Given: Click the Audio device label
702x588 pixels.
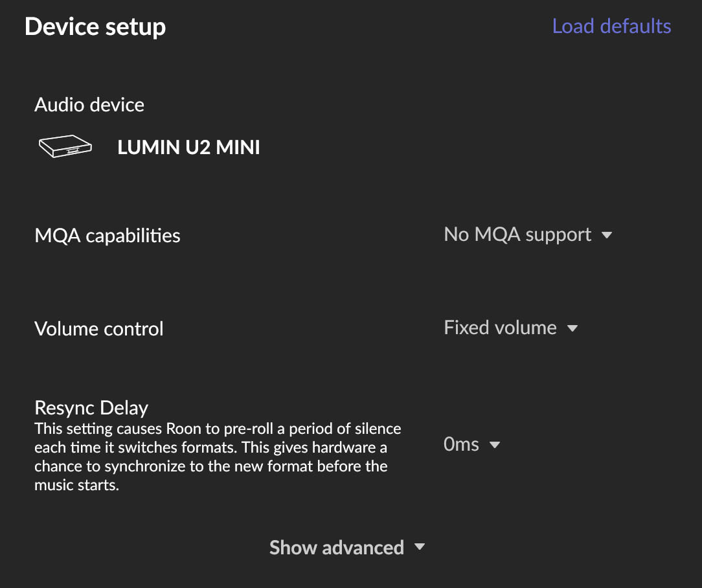Looking at the screenshot, I should tap(89, 105).
